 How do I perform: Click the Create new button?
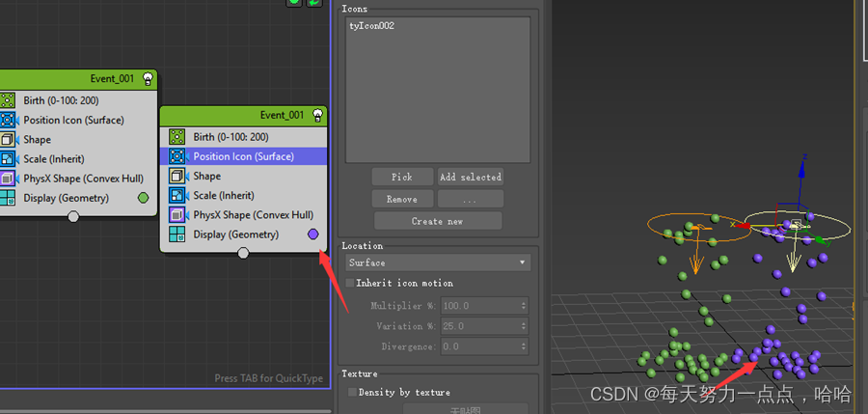click(438, 221)
